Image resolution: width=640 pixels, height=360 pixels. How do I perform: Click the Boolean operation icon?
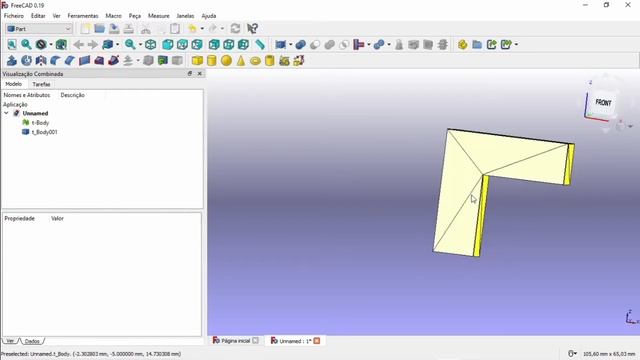[x=300, y=44]
